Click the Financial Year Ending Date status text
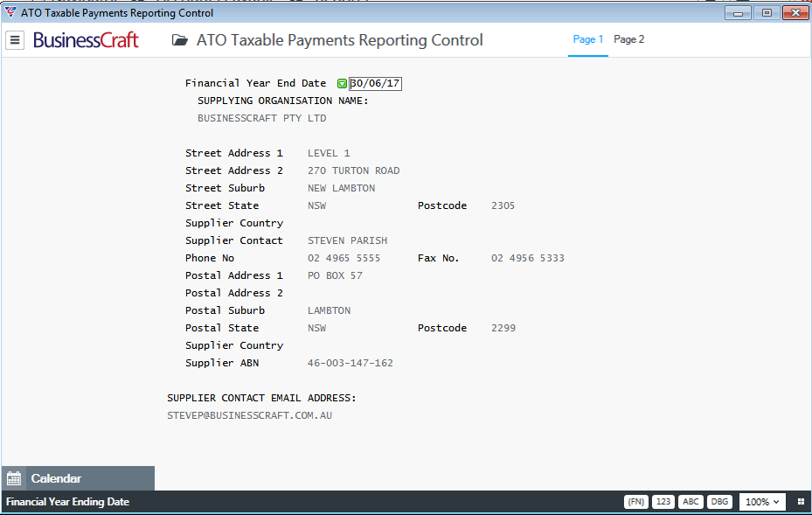812x515 pixels. (x=68, y=502)
